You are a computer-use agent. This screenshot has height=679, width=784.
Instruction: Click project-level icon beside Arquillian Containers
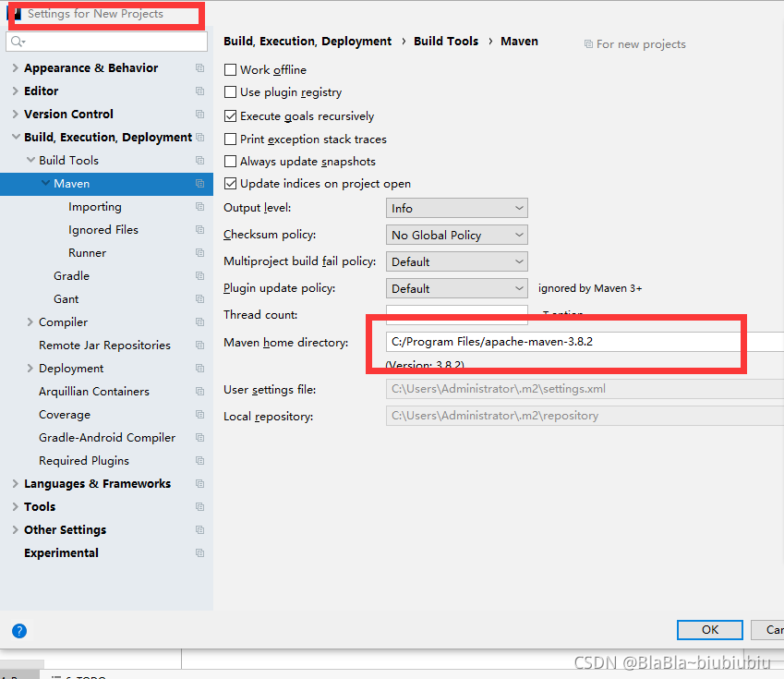point(200,392)
